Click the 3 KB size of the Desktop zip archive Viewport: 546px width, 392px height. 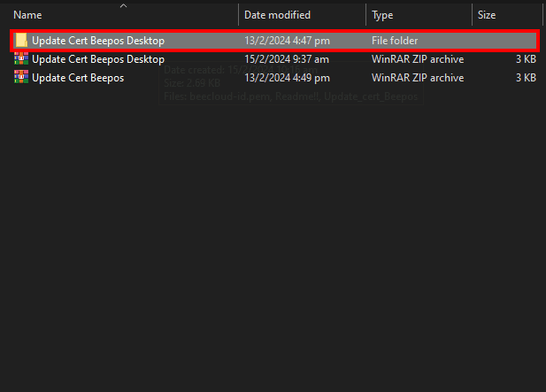pyautogui.click(x=526, y=59)
